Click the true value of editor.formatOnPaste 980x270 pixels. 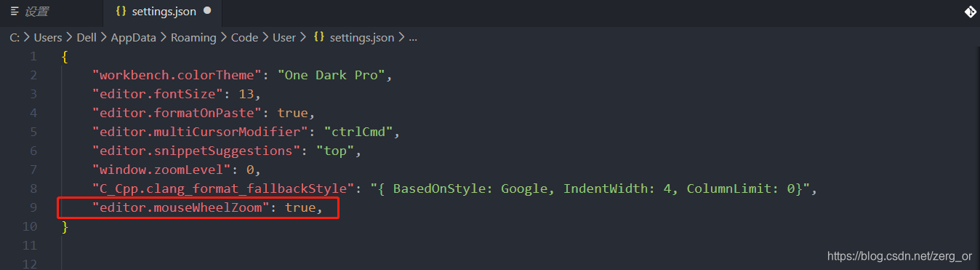pyautogui.click(x=292, y=113)
